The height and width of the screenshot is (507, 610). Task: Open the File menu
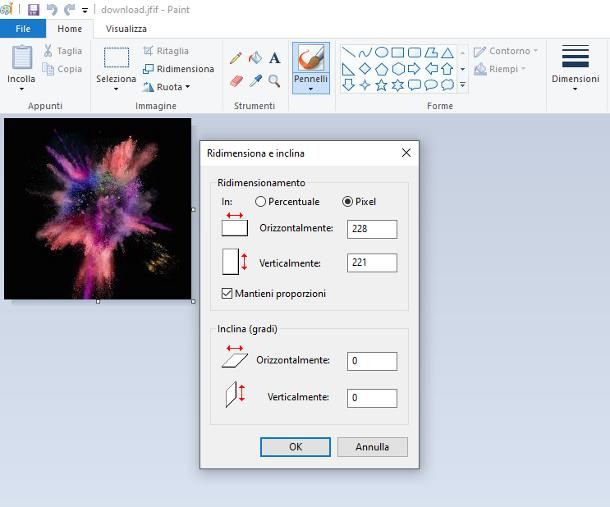tap(23, 29)
